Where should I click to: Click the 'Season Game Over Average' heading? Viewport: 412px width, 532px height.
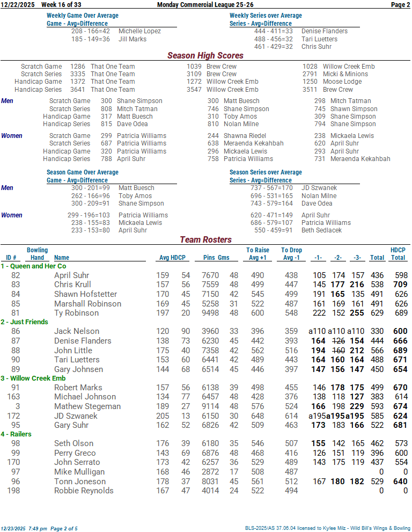coord(83,172)
